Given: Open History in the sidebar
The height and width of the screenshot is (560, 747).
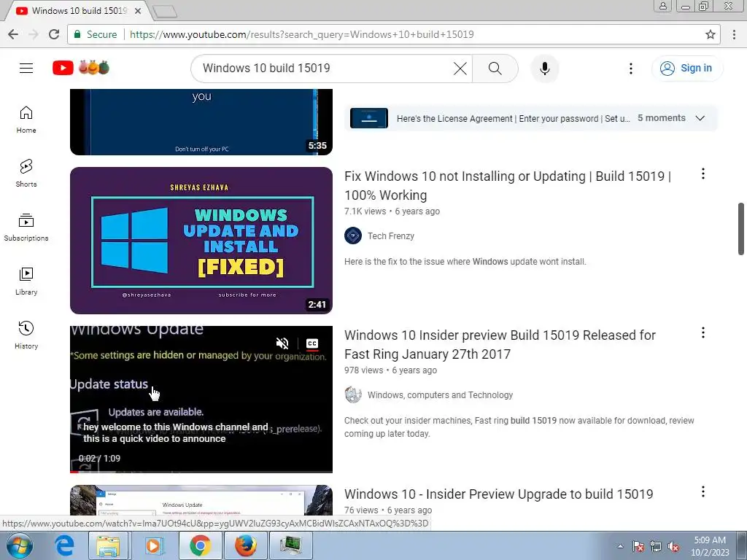Looking at the screenshot, I should [26, 335].
